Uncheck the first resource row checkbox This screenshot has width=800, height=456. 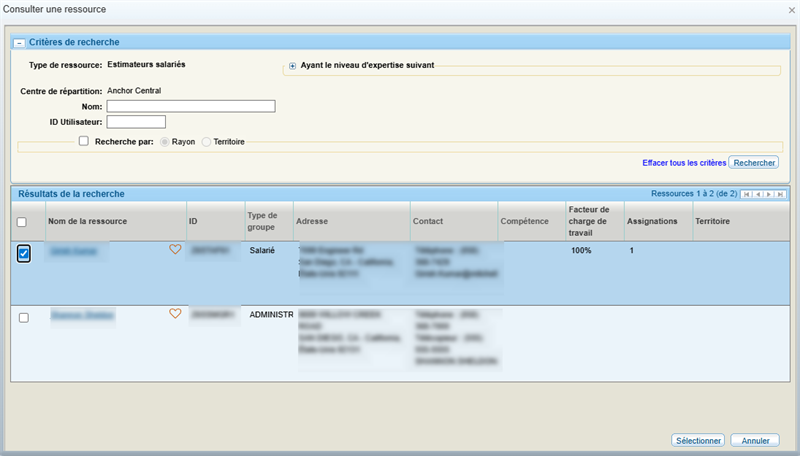pyautogui.click(x=24, y=254)
